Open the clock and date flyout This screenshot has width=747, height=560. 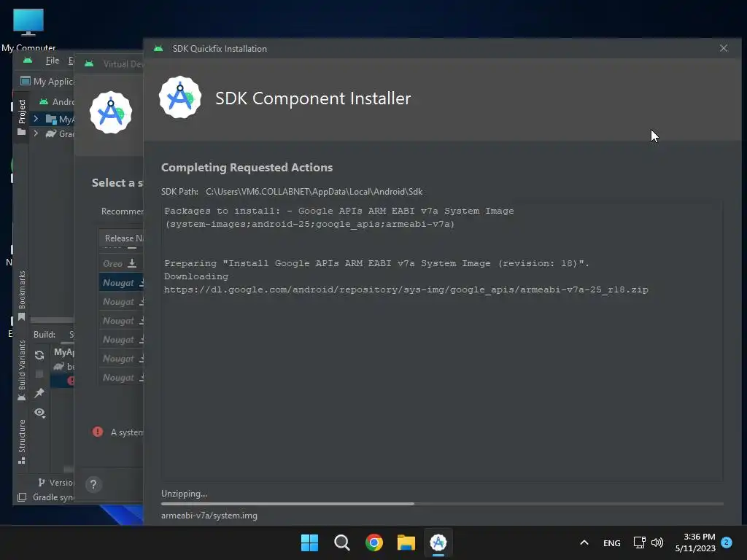point(695,542)
